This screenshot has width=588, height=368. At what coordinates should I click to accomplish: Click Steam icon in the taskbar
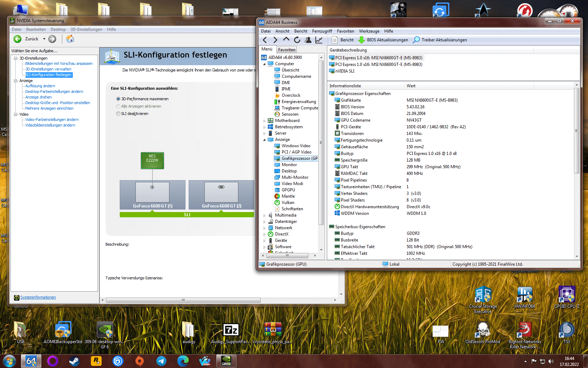click(x=74, y=361)
